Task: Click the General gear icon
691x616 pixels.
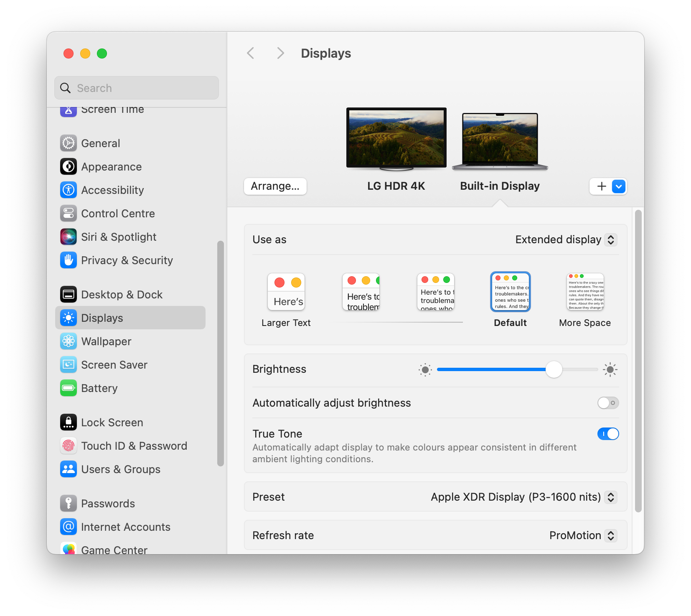Action: pyautogui.click(x=69, y=143)
